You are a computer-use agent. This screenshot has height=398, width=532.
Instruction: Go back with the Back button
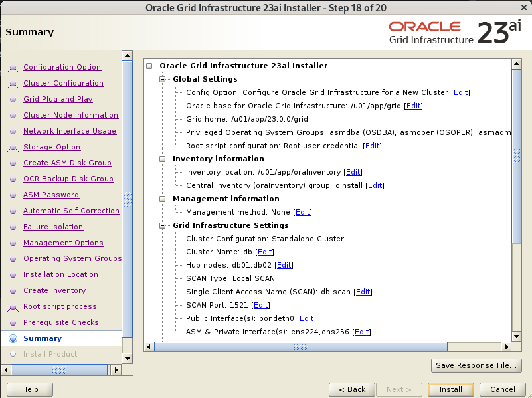point(352,389)
